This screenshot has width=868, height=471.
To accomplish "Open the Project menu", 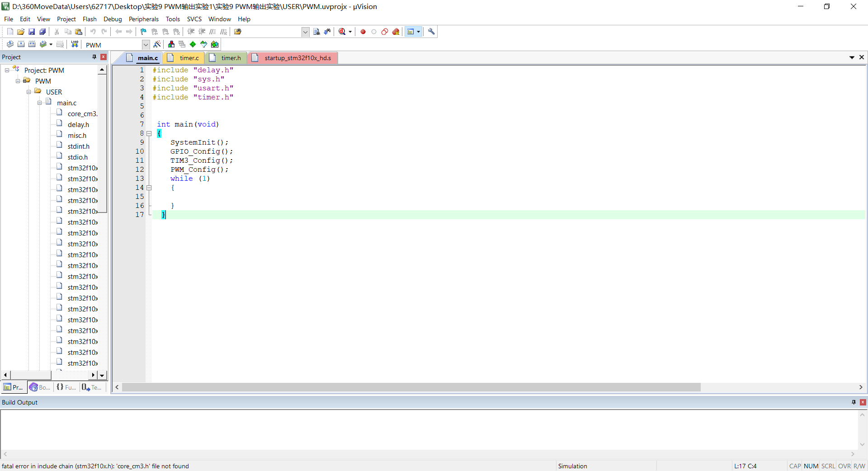I will (x=66, y=19).
